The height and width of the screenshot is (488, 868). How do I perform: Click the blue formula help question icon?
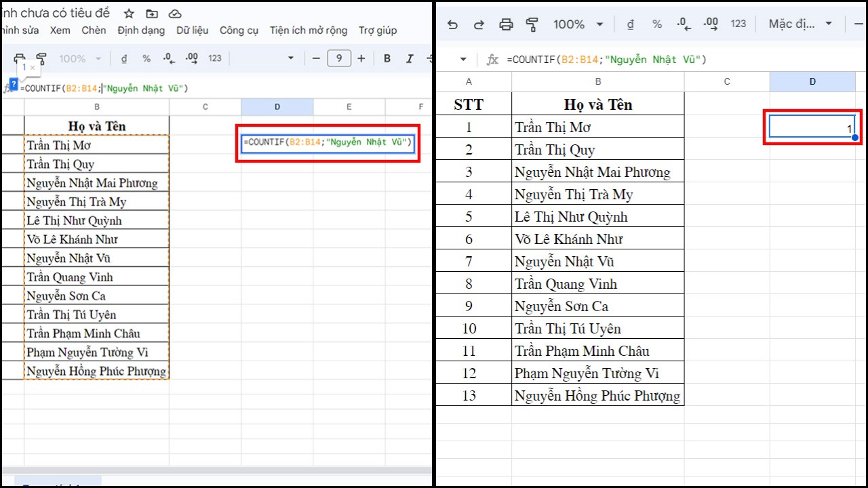pyautogui.click(x=14, y=84)
